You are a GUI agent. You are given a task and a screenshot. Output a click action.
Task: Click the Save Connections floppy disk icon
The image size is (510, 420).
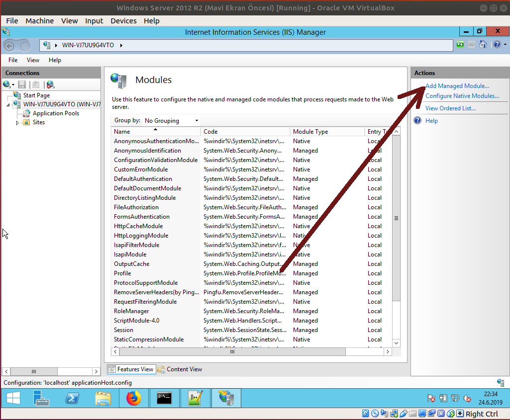(x=22, y=85)
